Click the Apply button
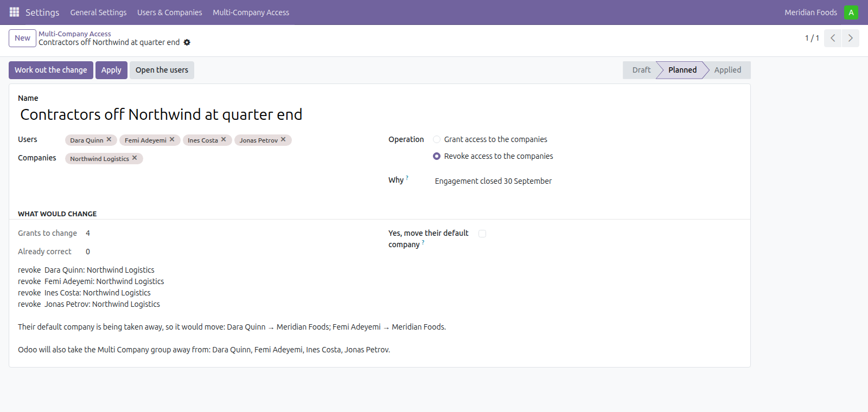This screenshot has width=868, height=412. click(x=111, y=70)
